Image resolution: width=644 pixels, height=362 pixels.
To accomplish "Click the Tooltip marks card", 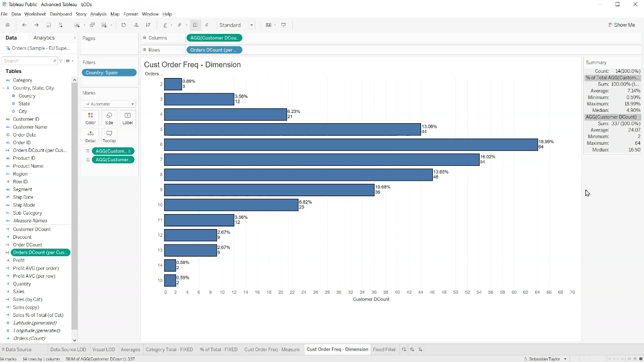I will [x=109, y=136].
